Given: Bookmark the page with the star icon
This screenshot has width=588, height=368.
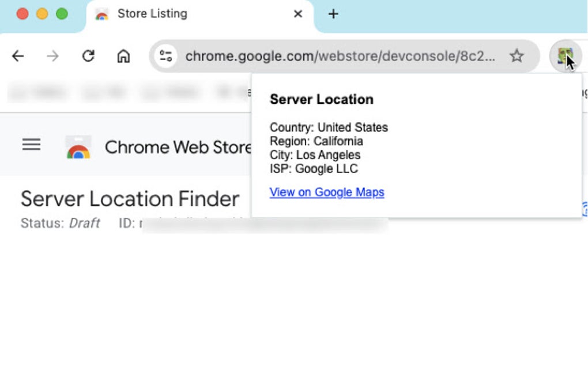Looking at the screenshot, I should coord(517,56).
